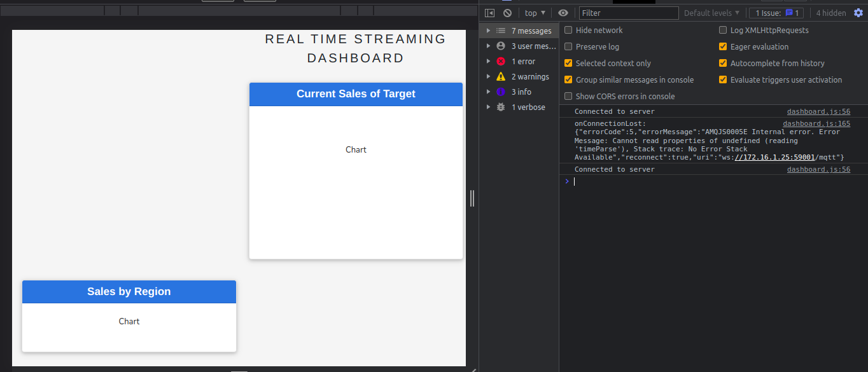868x372 pixels.
Task: Click the blue issue message icon
Action: coord(789,13)
